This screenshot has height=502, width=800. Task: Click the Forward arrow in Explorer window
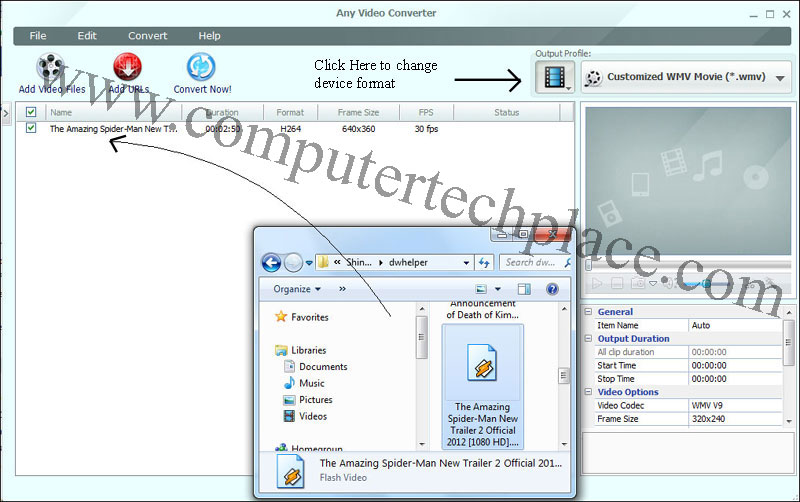tap(293, 263)
